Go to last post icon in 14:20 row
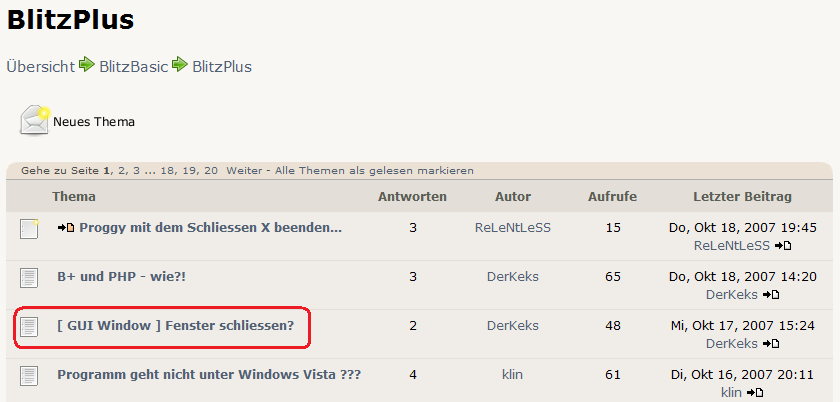The width and height of the screenshot is (840, 402). pyautogui.click(x=771, y=295)
